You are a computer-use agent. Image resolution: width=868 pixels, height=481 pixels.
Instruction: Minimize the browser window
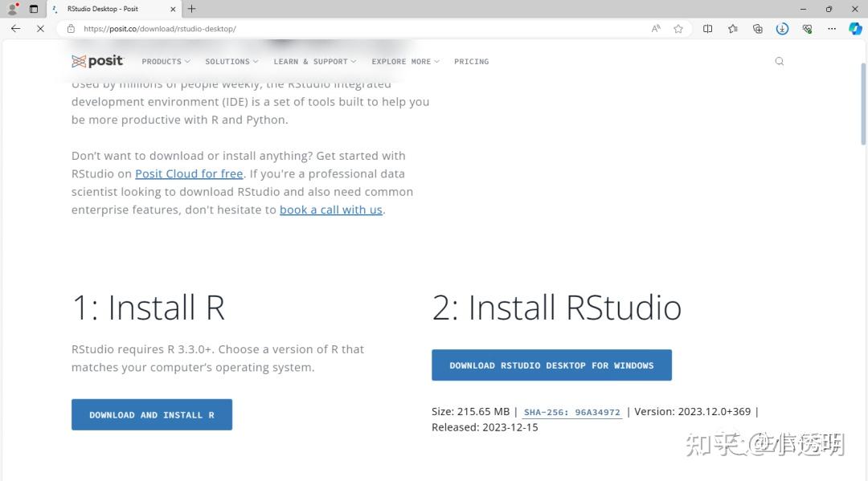click(803, 9)
